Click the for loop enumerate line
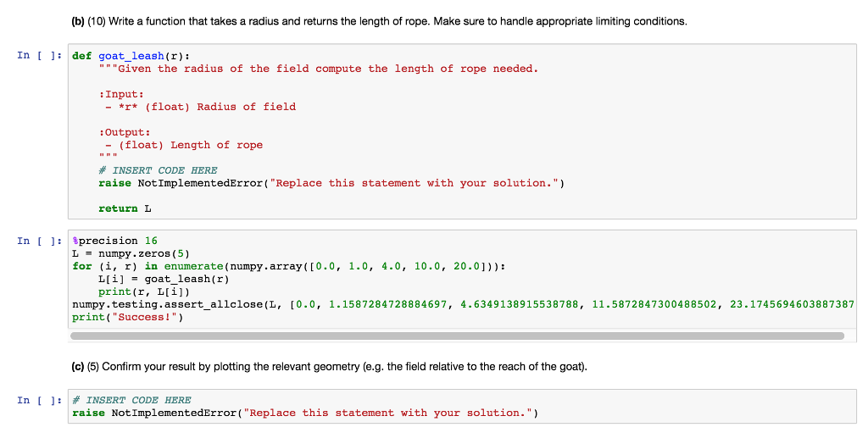The height and width of the screenshot is (444, 868). [x=288, y=266]
